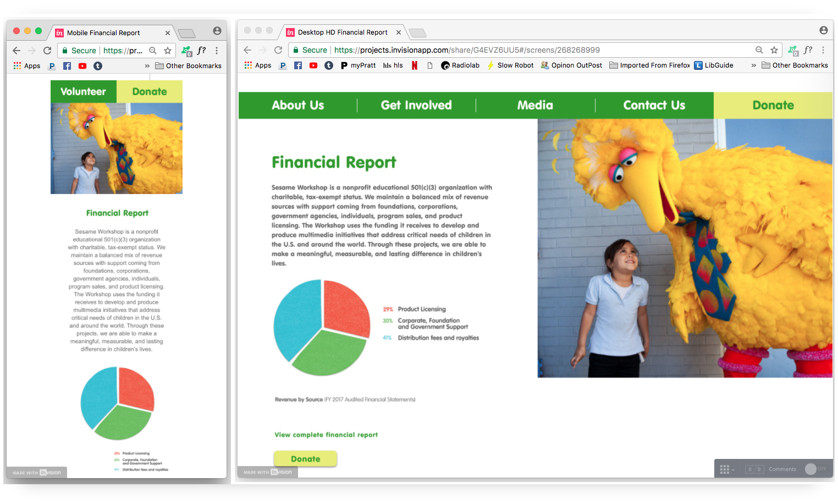Screen dimensions: 838x504
Task: Open the three-dot Chrome menu in the desktop window
Action: pos(823,50)
